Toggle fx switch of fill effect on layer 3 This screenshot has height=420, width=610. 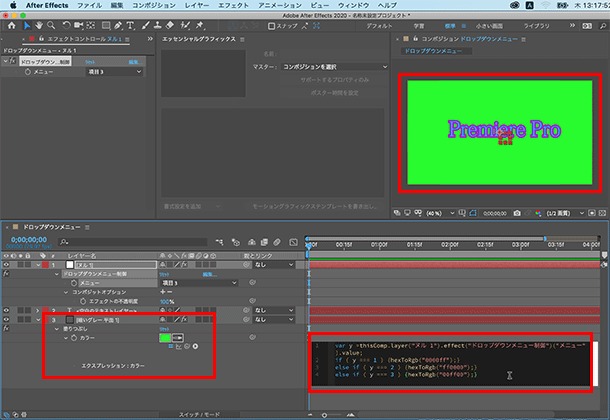6,329
